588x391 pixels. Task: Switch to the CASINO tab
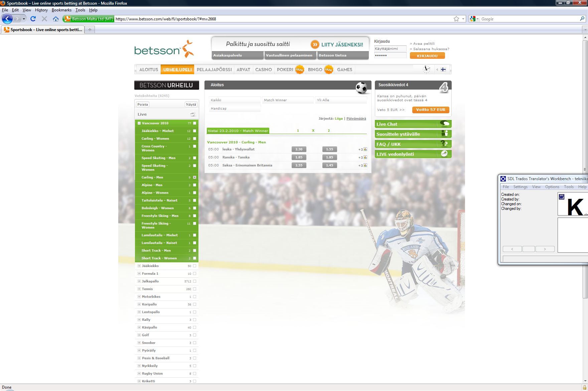point(263,70)
